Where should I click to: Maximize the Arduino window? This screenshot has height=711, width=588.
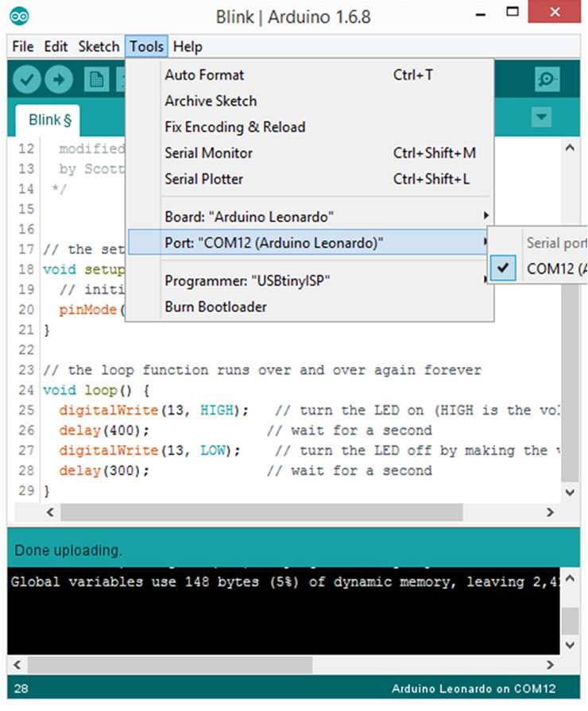point(513,12)
